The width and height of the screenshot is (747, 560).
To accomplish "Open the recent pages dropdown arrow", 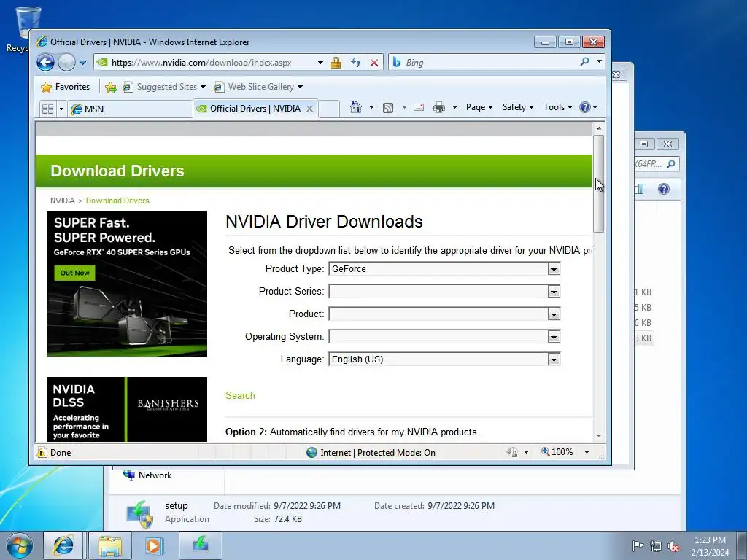I will (x=83, y=63).
